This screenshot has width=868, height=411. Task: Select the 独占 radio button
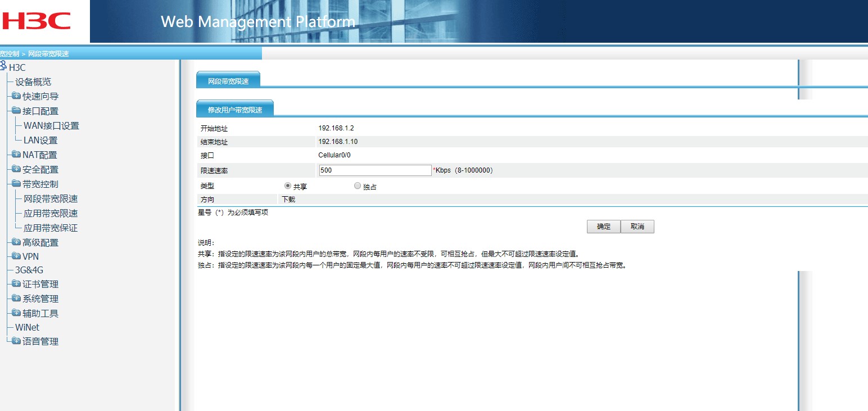pos(358,186)
